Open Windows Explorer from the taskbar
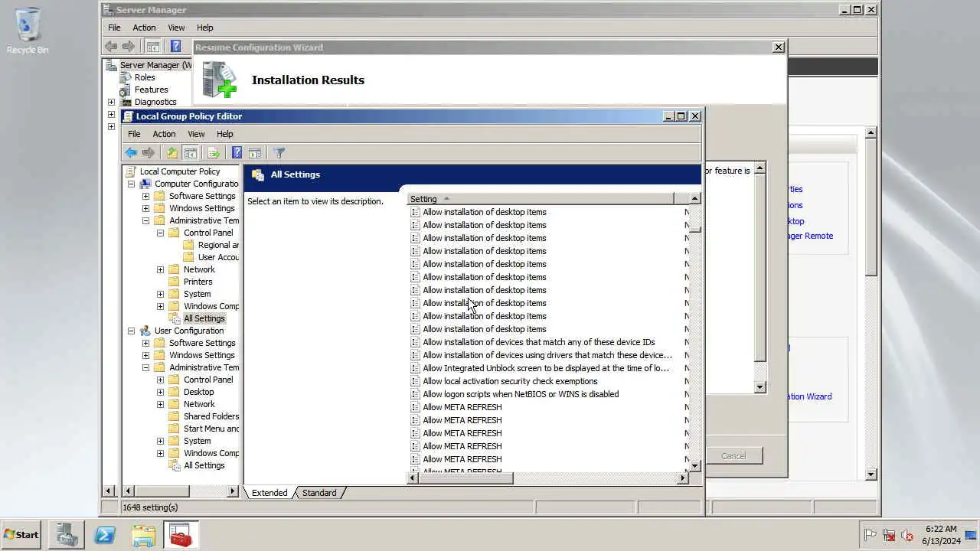Screen dimensions: 980x551 coord(143,535)
